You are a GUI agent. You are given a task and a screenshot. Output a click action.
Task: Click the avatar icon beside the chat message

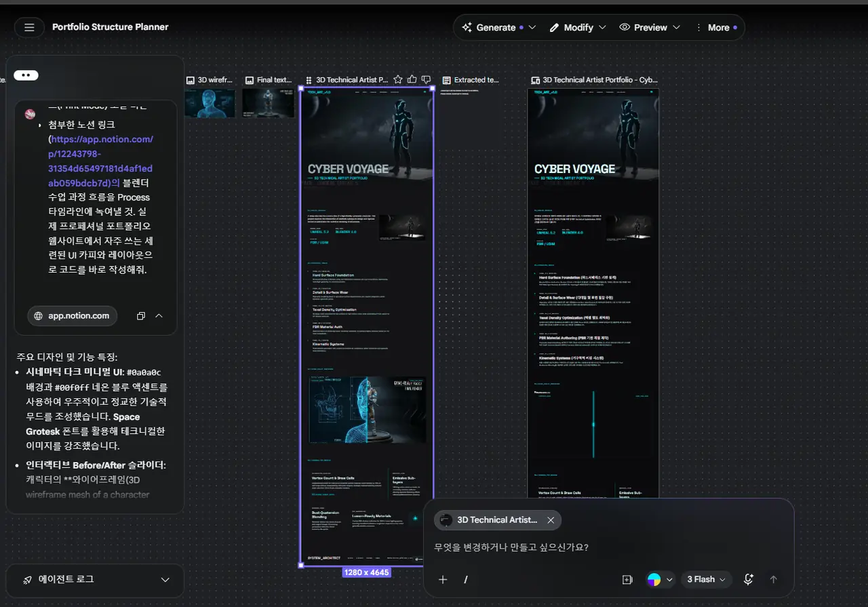click(30, 115)
